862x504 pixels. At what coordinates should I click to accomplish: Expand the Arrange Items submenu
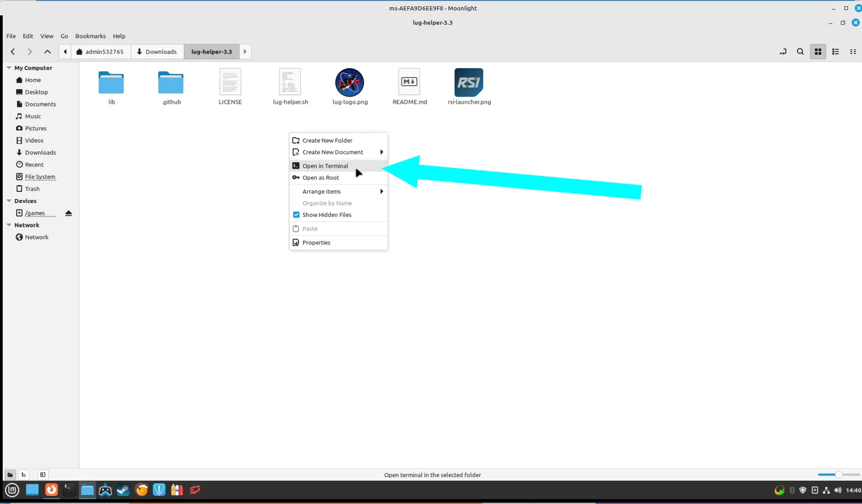click(x=338, y=192)
